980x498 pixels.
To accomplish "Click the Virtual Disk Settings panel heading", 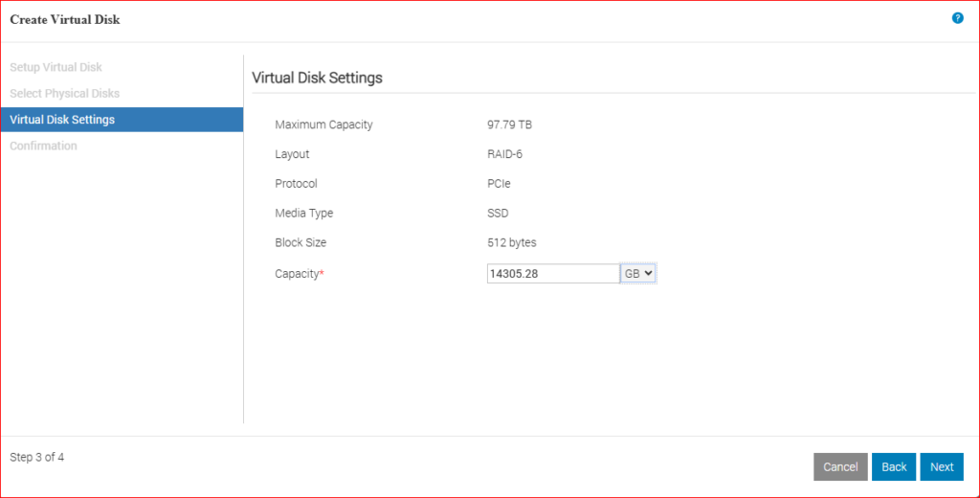I will [x=317, y=78].
